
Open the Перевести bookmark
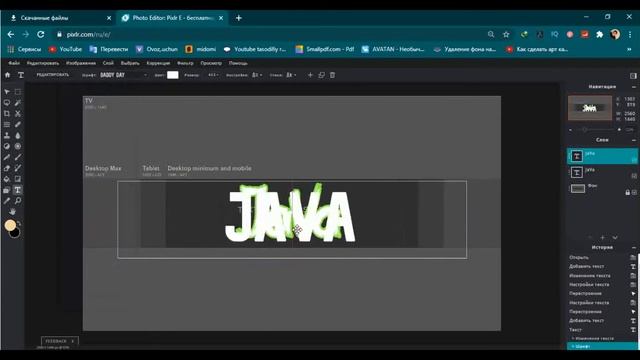[x=109, y=49]
